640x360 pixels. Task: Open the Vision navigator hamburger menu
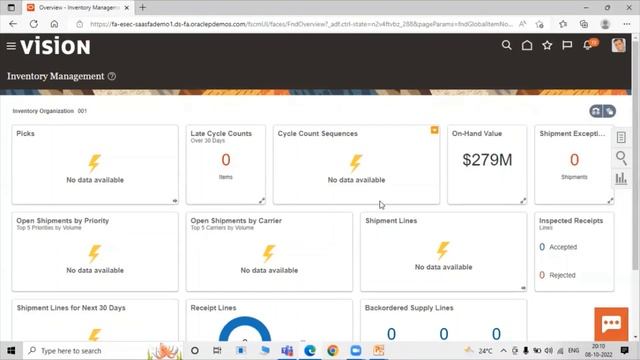[11, 46]
